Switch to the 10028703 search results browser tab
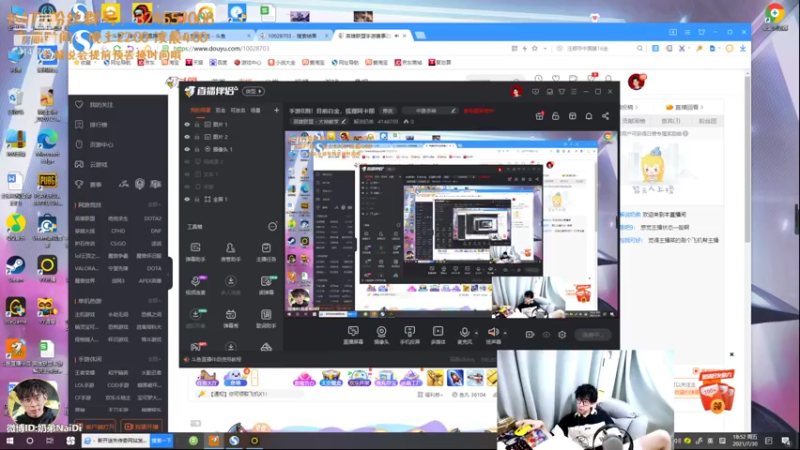The image size is (800, 450). (x=292, y=36)
